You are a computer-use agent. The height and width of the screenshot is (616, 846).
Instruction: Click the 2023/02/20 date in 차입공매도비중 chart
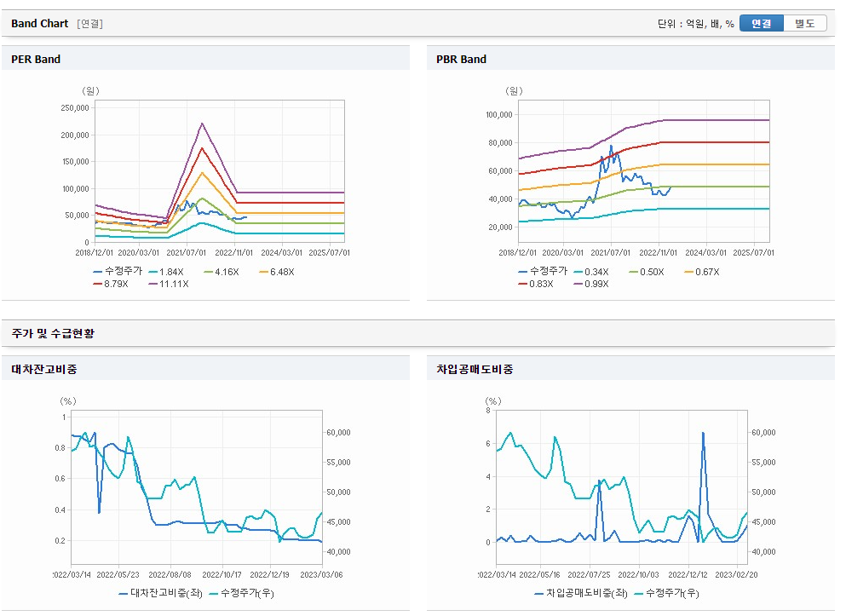[736, 575]
